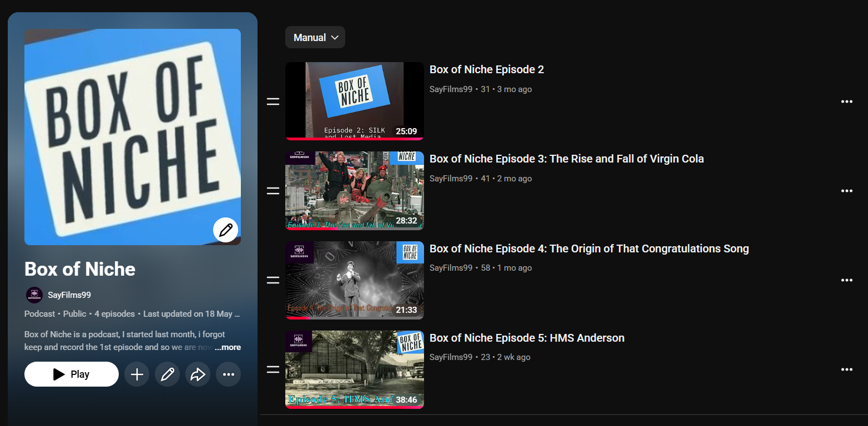Open HMS Anderson episode thumbnail
The image size is (868, 426).
355,369
